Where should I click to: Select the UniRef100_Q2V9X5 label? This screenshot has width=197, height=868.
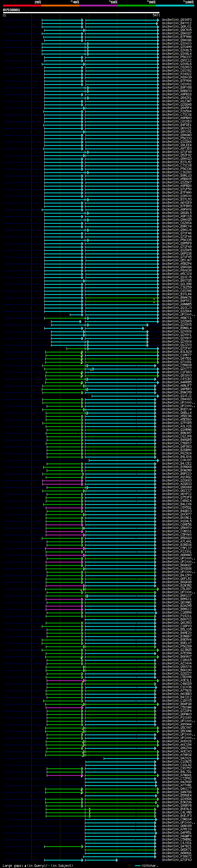point(176,325)
